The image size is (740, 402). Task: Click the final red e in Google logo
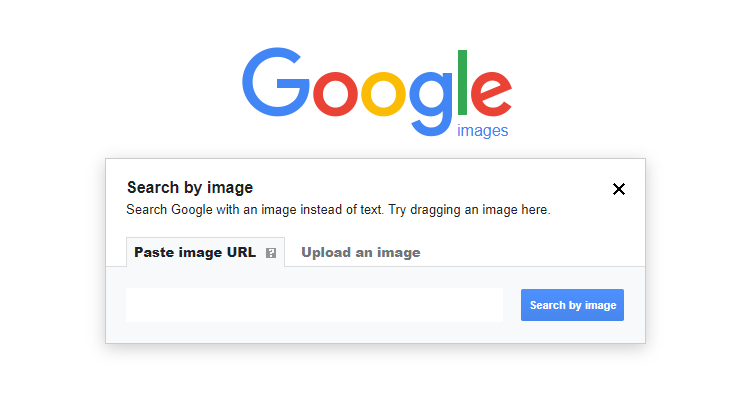click(x=491, y=93)
